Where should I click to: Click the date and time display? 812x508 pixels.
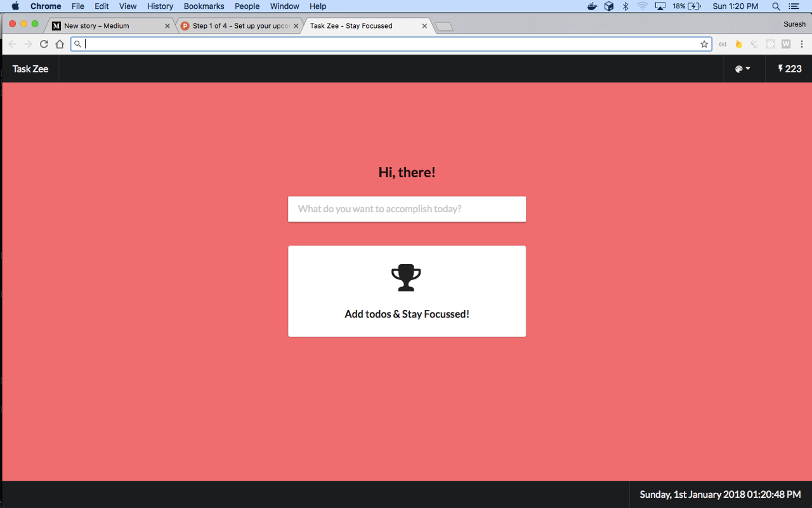pyautogui.click(x=720, y=494)
